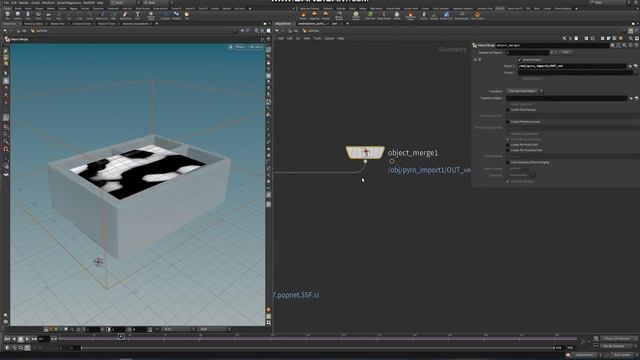Enable Pack Geometry Before Merging checkbox
The height and width of the screenshot is (360, 640).
click(508, 162)
